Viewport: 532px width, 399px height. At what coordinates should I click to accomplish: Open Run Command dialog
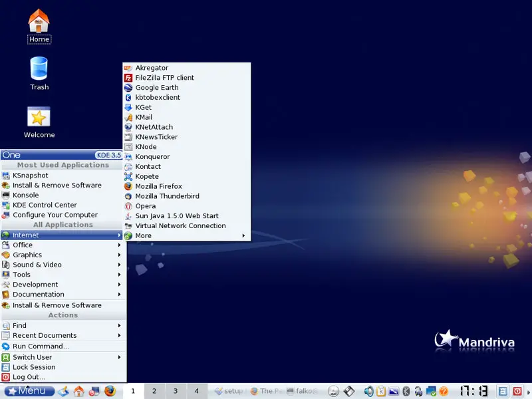63,346
